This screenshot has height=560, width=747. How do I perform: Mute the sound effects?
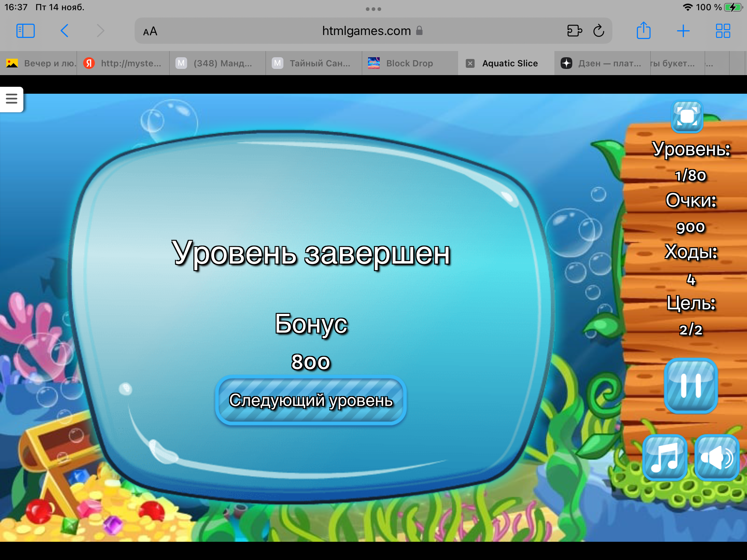tap(716, 457)
